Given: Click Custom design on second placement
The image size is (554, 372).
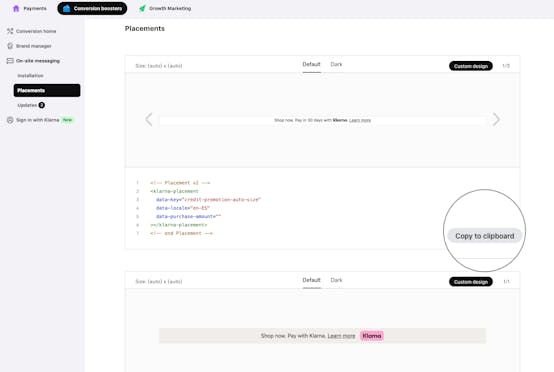Looking at the screenshot, I should [x=471, y=282].
